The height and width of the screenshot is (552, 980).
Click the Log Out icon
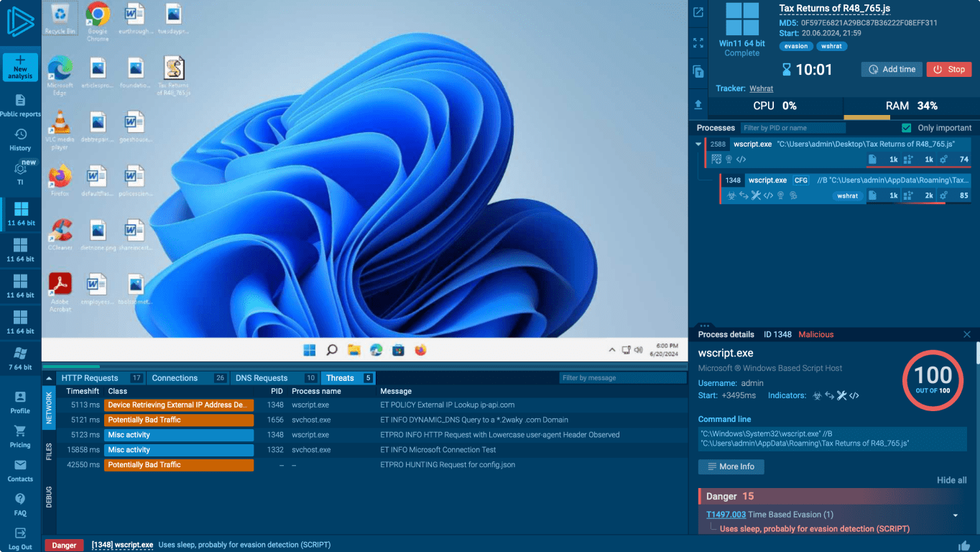click(x=20, y=533)
